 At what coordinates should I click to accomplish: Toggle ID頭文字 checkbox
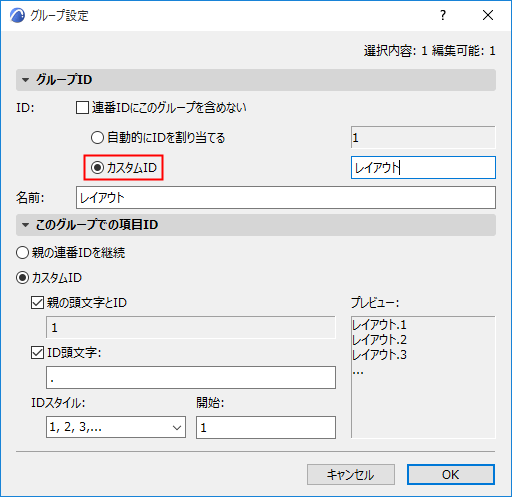click(37, 353)
